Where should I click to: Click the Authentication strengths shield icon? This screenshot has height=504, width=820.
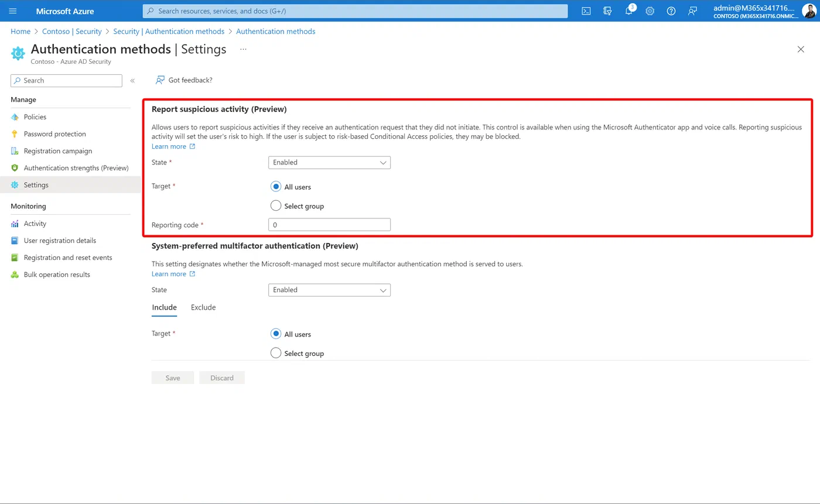pyautogui.click(x=15, y=168)
